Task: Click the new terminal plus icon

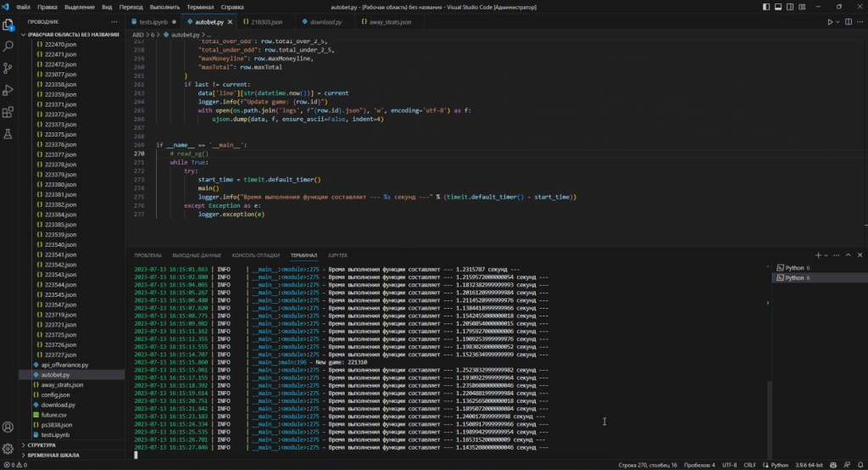Action: tap(818, 255)
